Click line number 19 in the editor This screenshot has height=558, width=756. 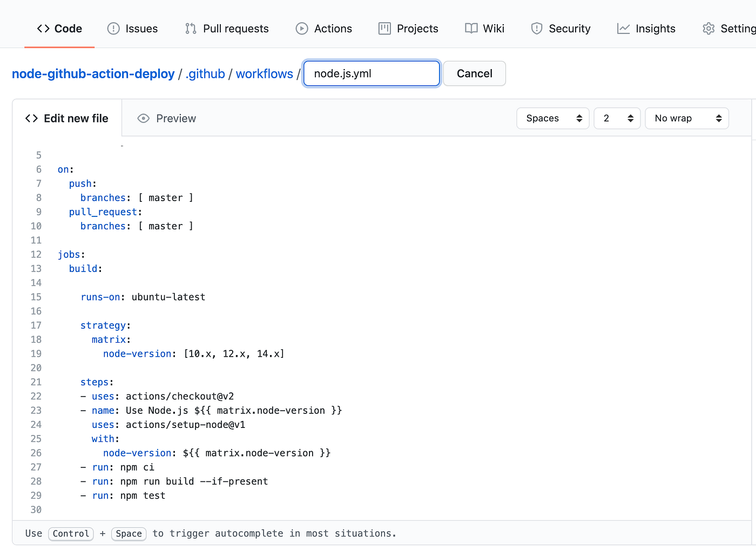(x=36, y=353)
